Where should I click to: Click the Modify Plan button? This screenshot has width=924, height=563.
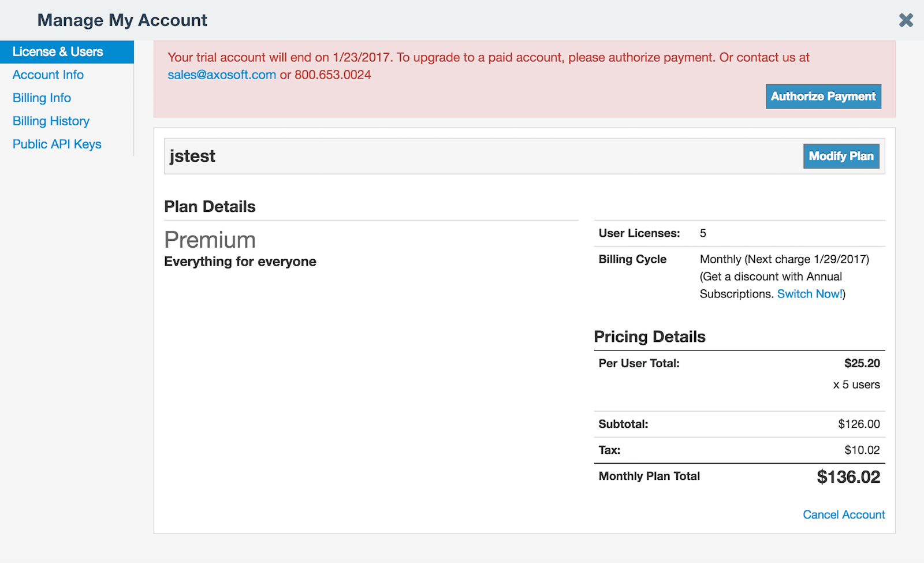[841, 156]
